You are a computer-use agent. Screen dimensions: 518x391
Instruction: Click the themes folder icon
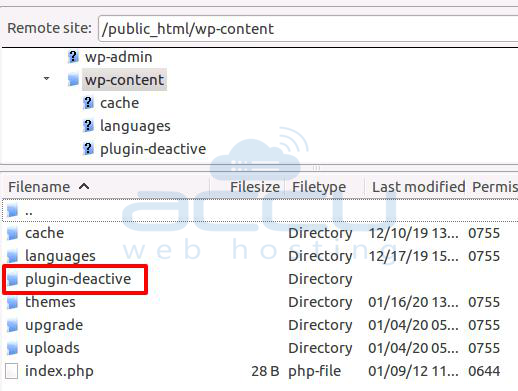[x=12, y=303]
